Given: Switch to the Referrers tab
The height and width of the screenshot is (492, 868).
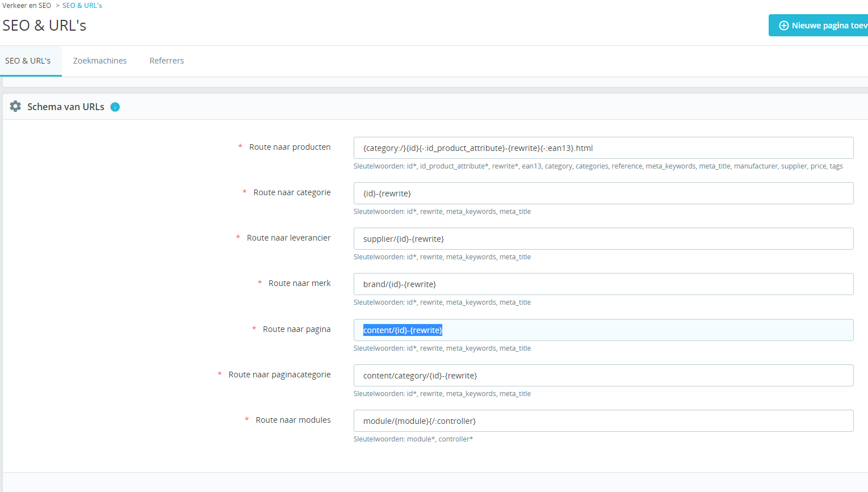Looking at the screenshot, I should tap(166, 61).
